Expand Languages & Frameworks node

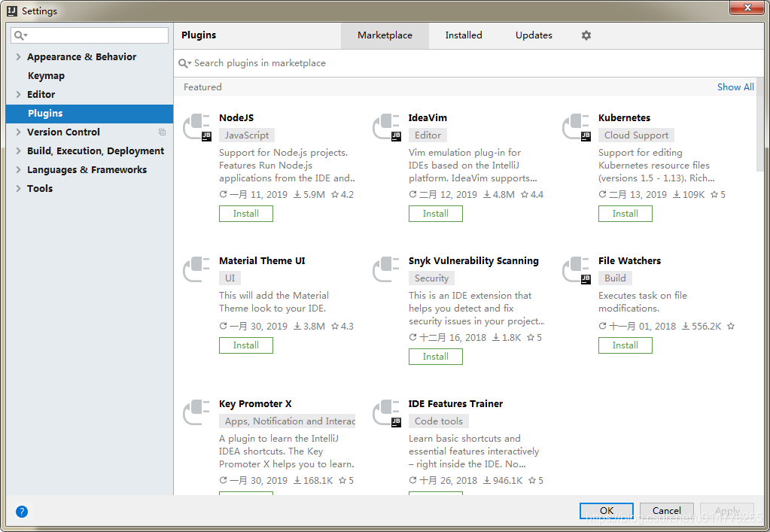click(18, 170)
